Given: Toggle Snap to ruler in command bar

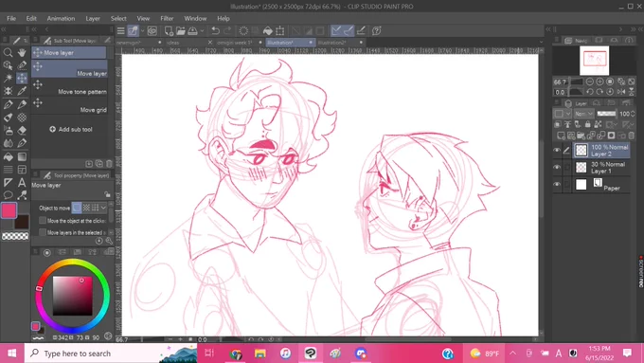Looking at the screenshot, I should pos(336,31).
